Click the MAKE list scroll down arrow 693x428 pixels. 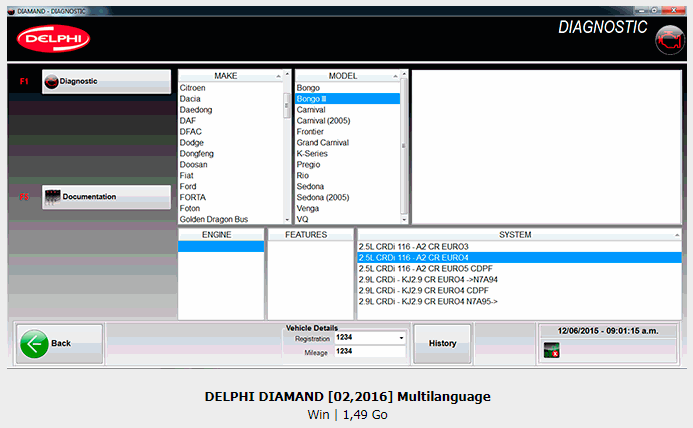point(287,220)
